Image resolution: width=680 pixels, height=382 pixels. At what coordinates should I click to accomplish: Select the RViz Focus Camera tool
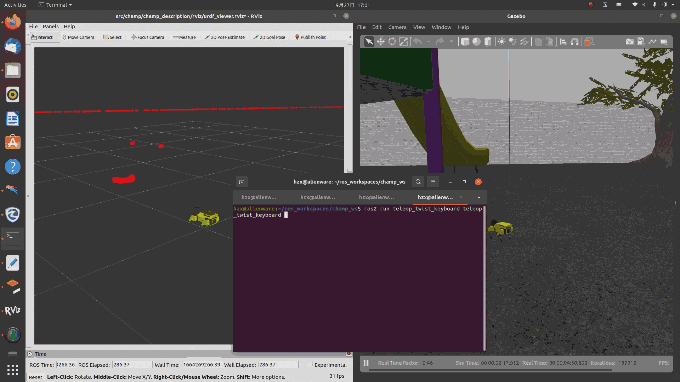(x=147, y=37)
